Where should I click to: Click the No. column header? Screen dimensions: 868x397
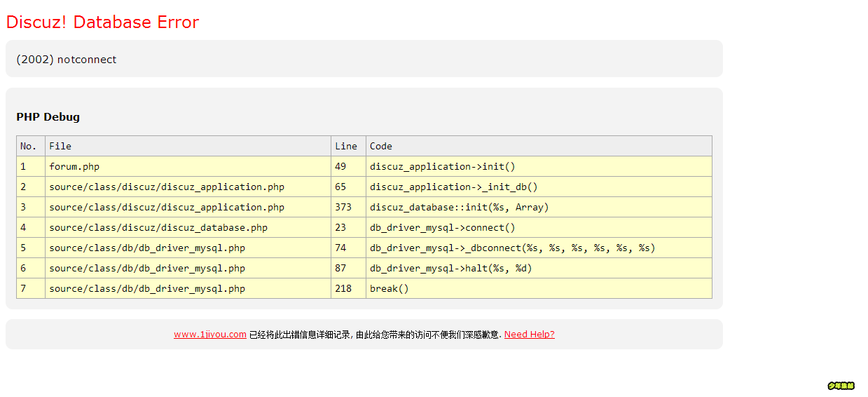tap(31, 146)
